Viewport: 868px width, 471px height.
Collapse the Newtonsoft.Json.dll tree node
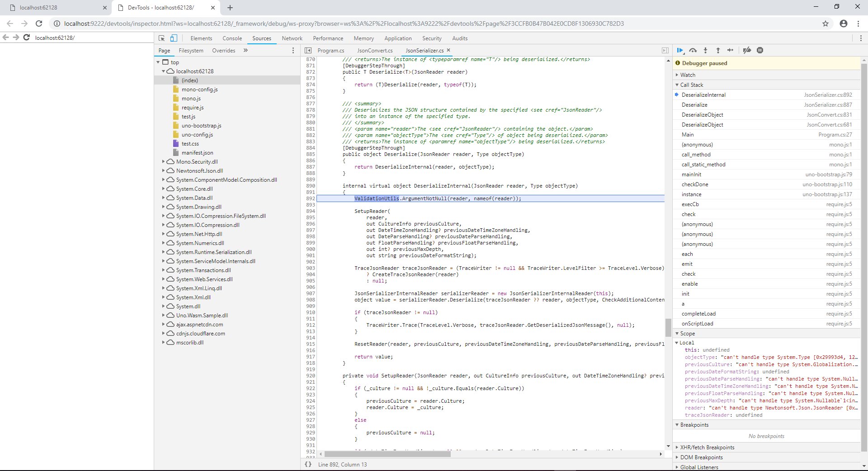coord(164,170)
